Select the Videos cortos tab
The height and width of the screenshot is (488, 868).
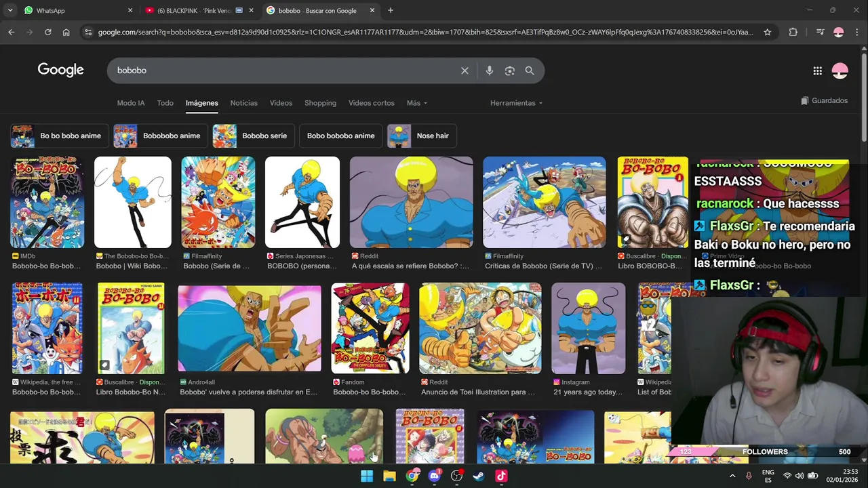[x=372, y=103]
